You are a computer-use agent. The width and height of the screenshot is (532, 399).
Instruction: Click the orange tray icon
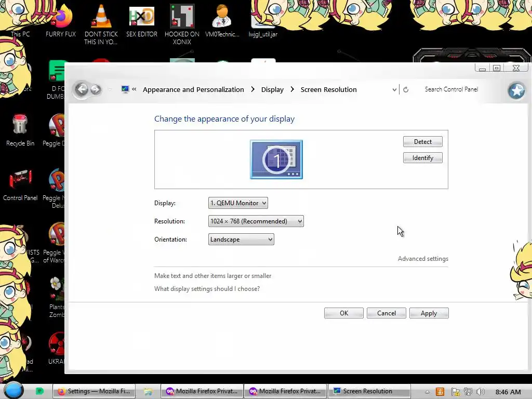pyautogui.click(x=440, y=392)
